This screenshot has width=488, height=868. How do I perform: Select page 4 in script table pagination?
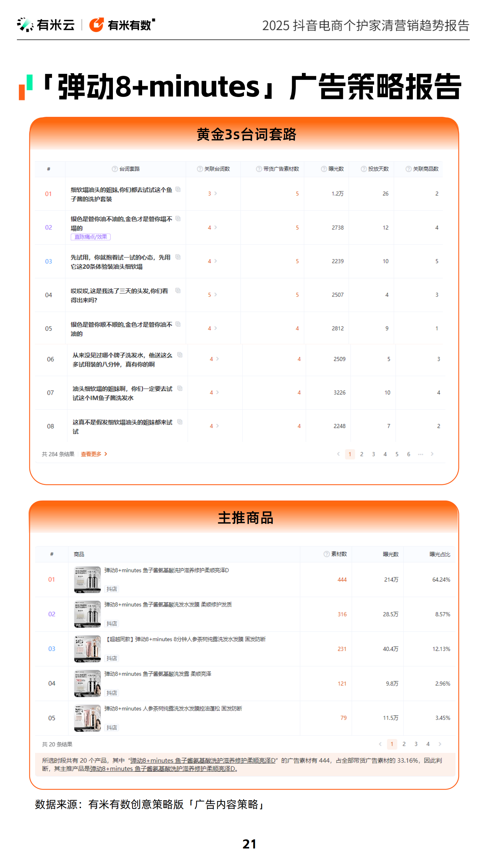click(x=385, y=454)
